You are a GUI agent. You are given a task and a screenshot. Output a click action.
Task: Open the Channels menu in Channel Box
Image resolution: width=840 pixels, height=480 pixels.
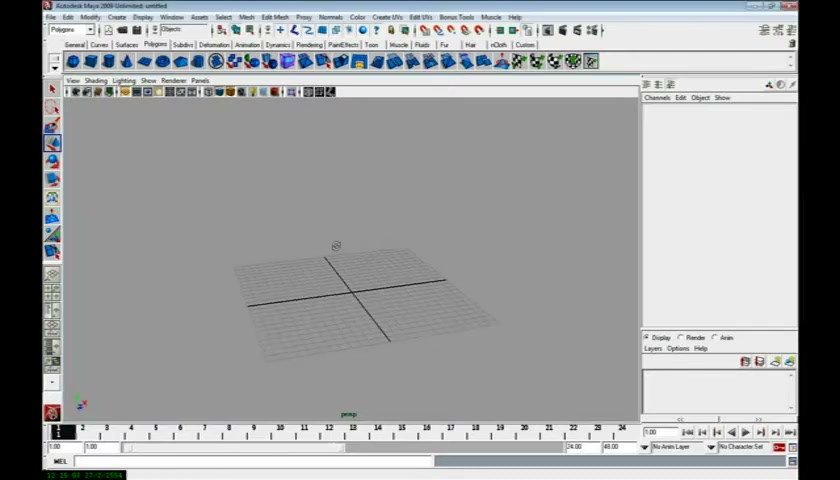[657, 98]
